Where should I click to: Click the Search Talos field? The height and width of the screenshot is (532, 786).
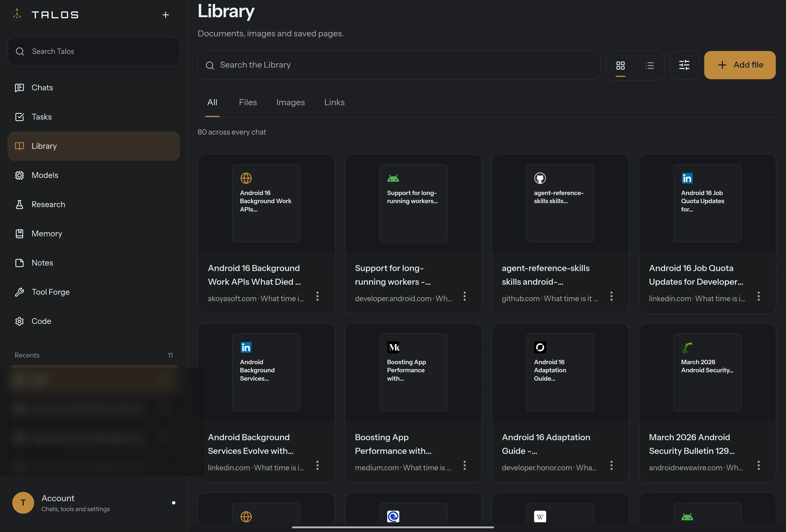click(94, 51)
